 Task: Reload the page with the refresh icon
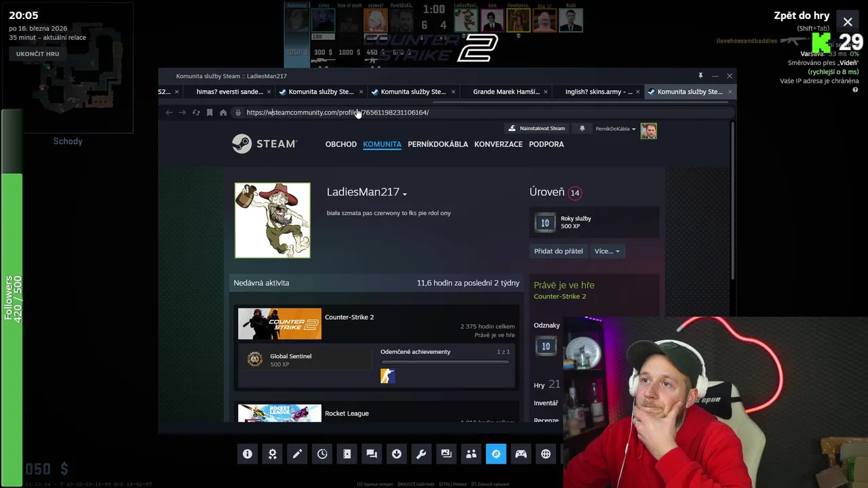(x=196, y=113)
